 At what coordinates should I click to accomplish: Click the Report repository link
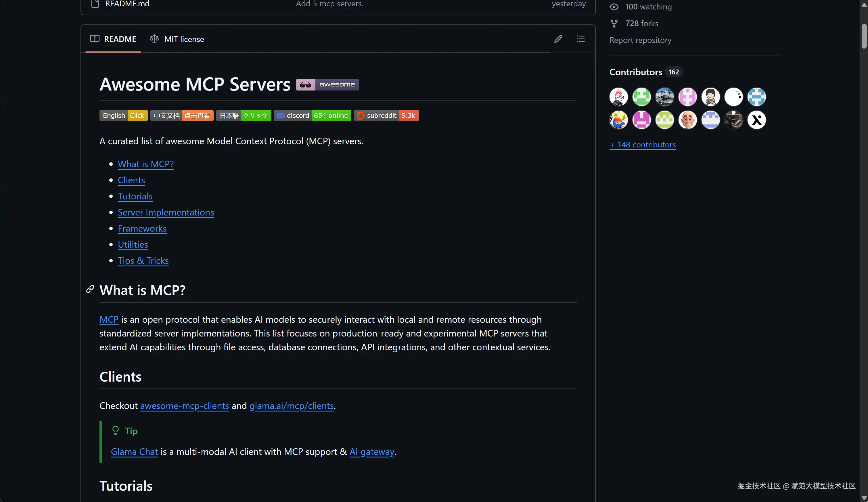pos(640,40)
